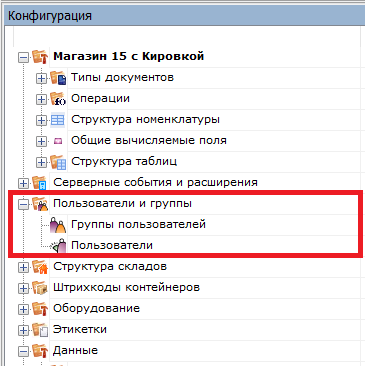Expand the Типы документов node

click(41, 78)
